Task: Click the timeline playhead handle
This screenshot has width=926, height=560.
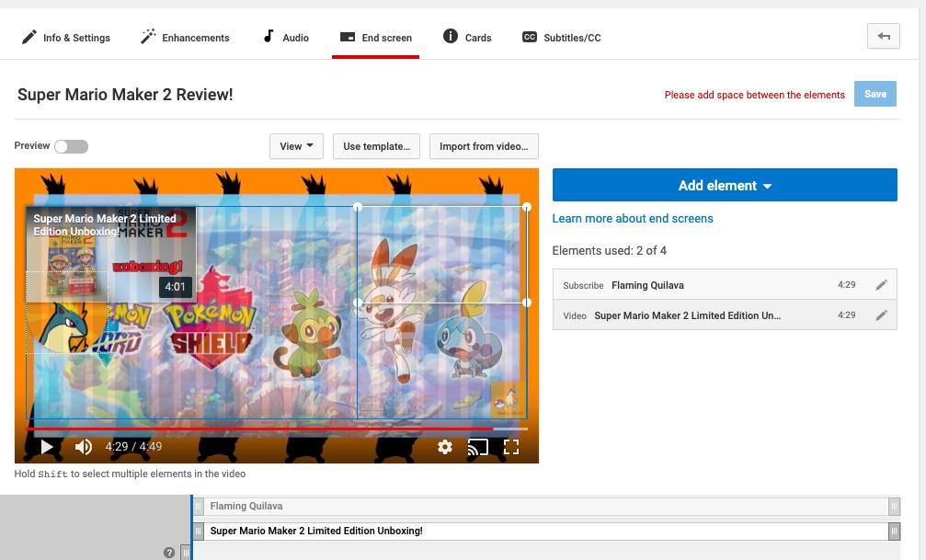Action: 186,553
